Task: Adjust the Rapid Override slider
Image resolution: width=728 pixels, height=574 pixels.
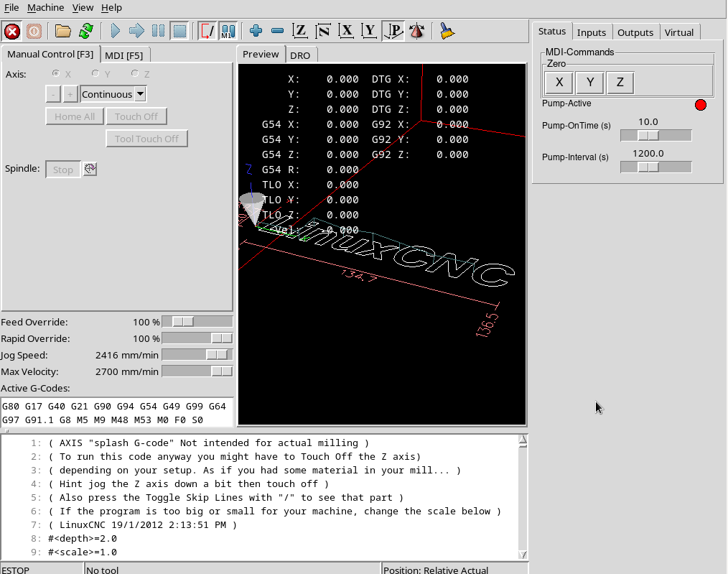Action: 197,338
